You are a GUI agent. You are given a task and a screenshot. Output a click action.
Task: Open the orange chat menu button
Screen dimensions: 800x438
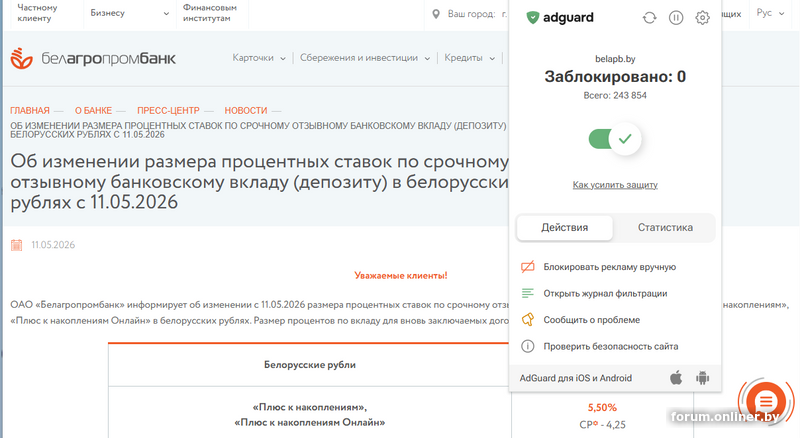[766, 402]
